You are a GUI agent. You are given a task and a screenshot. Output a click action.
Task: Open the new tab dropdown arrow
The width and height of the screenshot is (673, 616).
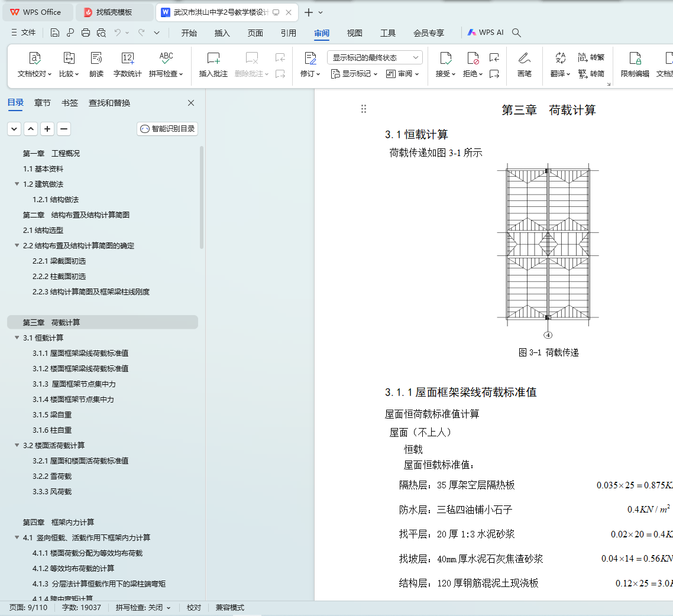(x=321, y=12)
